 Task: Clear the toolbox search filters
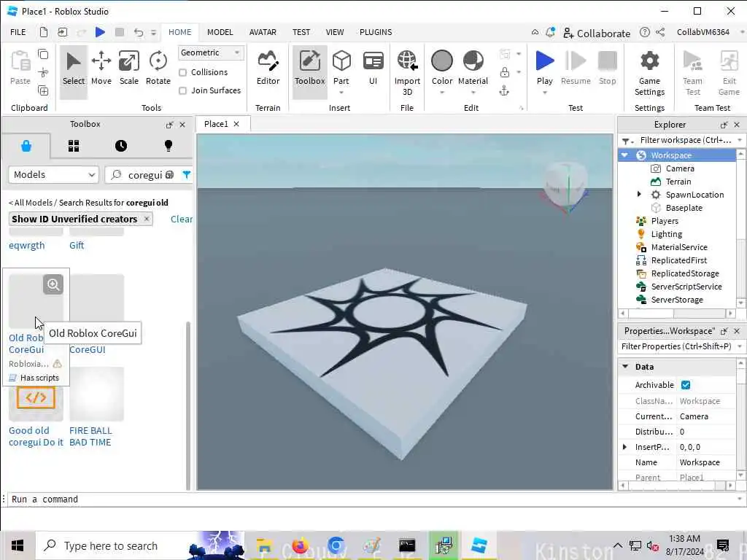pos(182,219)
